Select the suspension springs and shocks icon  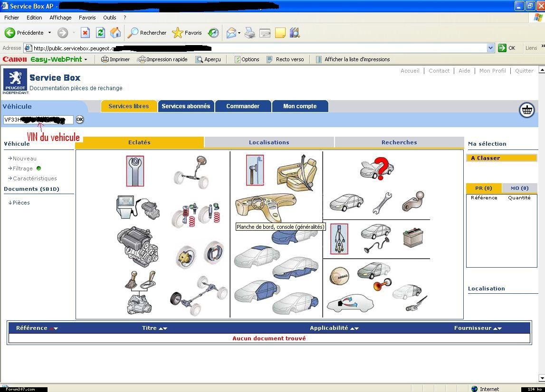coord(196,215)
